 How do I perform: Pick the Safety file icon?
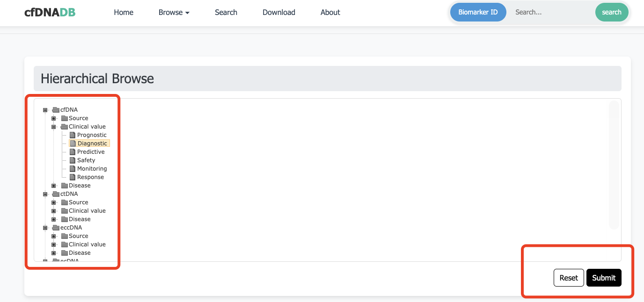tap(73, 160)
